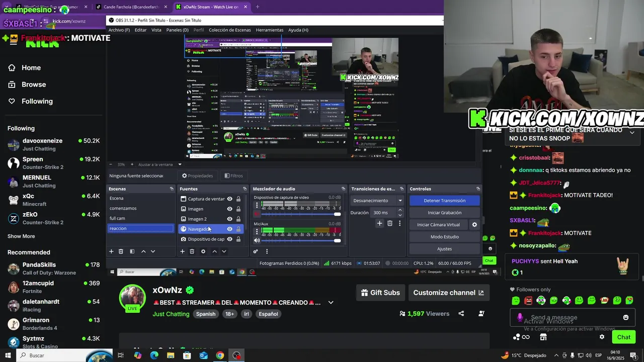Screen dimensions: 644x362
Task: Open audio mixer three-dot menu at bottom
Action: click(267, 251)
